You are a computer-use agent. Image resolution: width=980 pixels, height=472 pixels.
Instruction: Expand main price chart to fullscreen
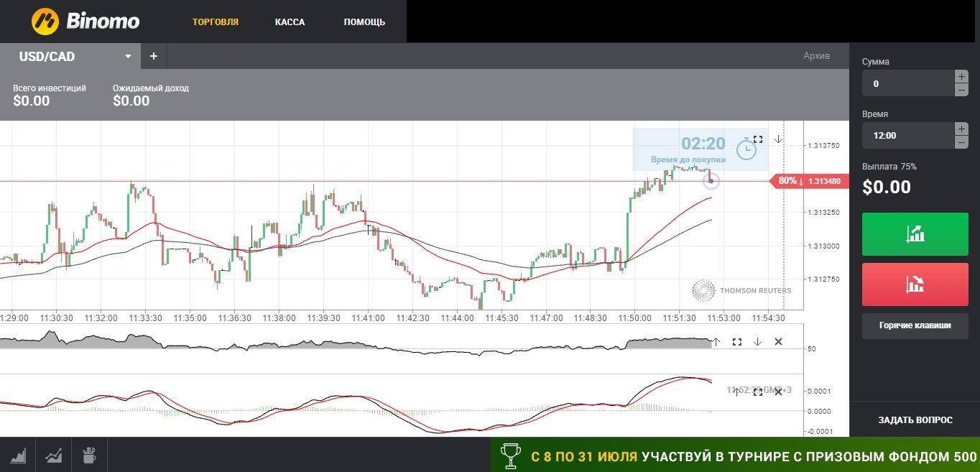click(x=758, y=139)
